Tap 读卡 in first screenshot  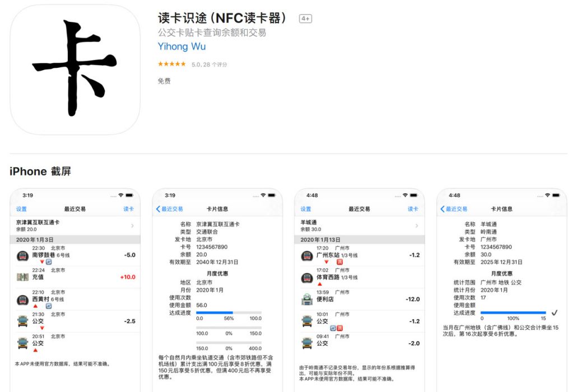click(x=128, y=209)
